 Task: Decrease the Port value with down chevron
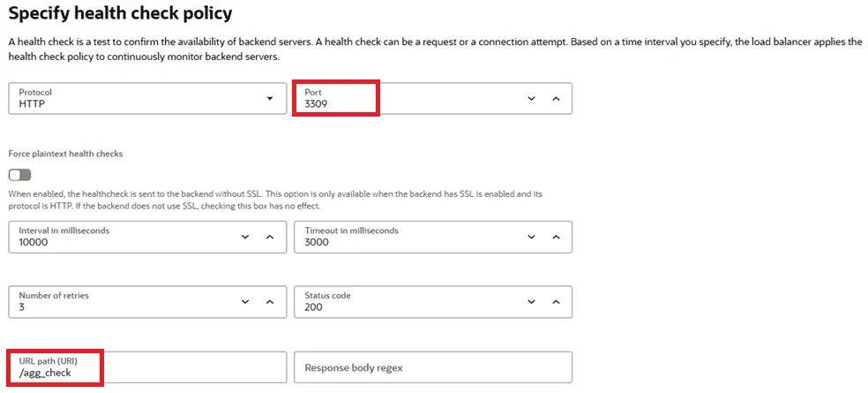pyautogui.click(x=531, y=98)
